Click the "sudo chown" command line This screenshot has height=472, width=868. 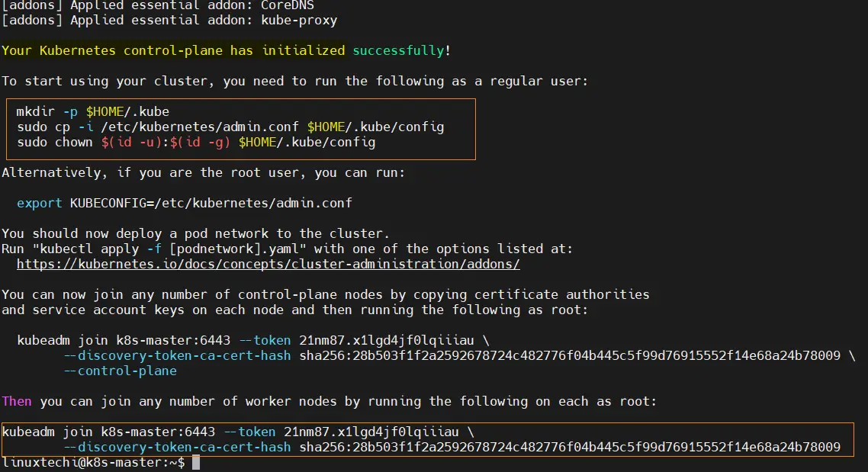(195, 142)
